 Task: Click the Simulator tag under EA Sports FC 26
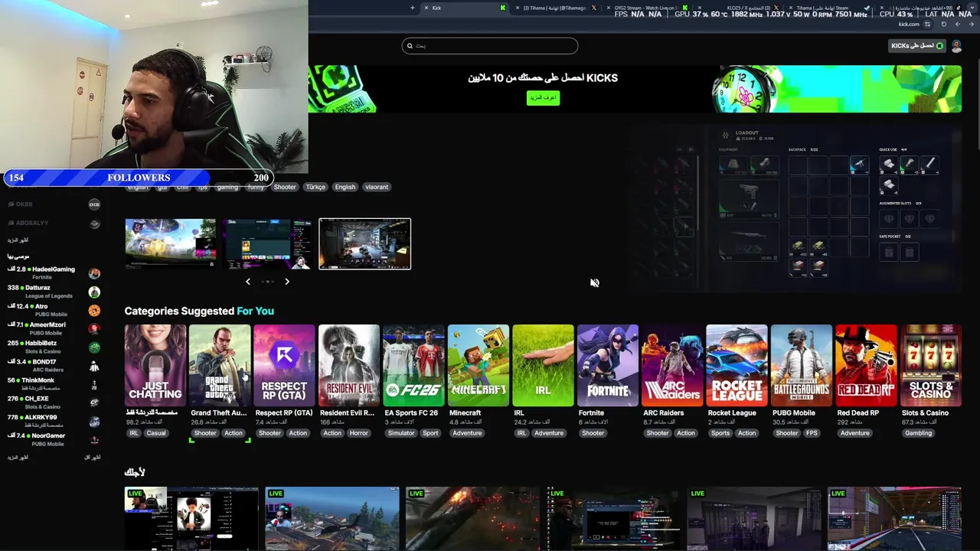click(x=401, y=433)
